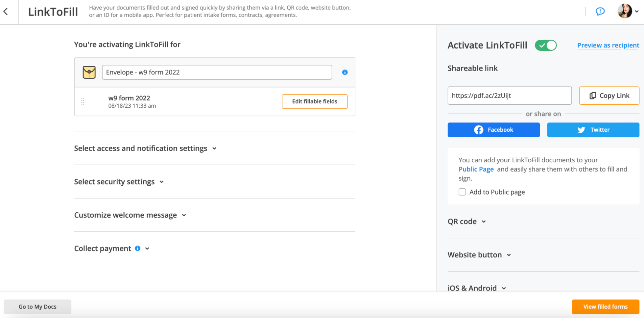The image size is (644, 318).
Task: Share the link on Facebook
Action: [493, 130]
